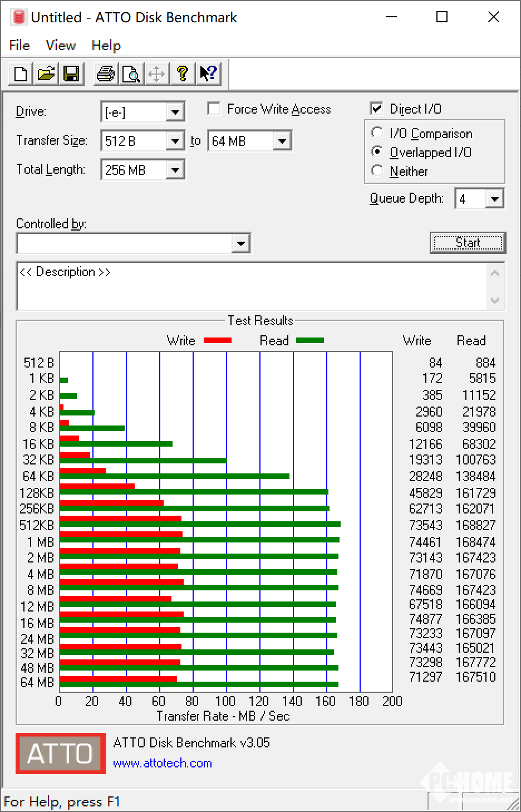Expand the Drive dropdown list
521x812 pixels.
[x=175, y=112]
